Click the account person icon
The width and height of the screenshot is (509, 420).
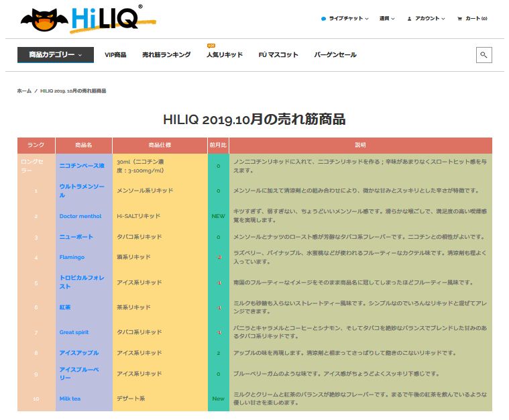pos(410,19)
